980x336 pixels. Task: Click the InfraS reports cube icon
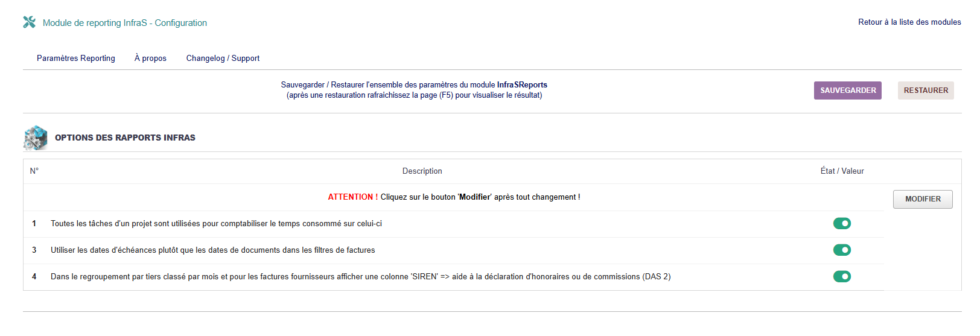(35, 138)
